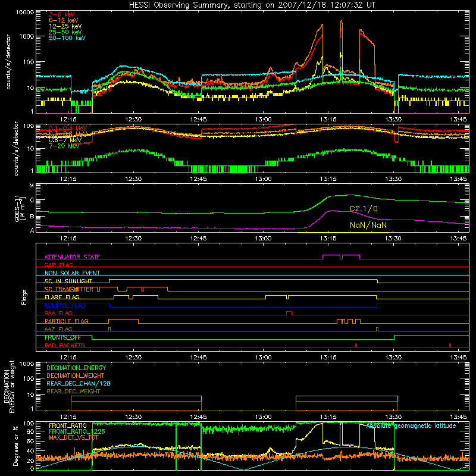Image resolution: width=476 pixels, height=476 pixels.
Task: Select the green 25-50 keV legend label
Action: point(65,32)
